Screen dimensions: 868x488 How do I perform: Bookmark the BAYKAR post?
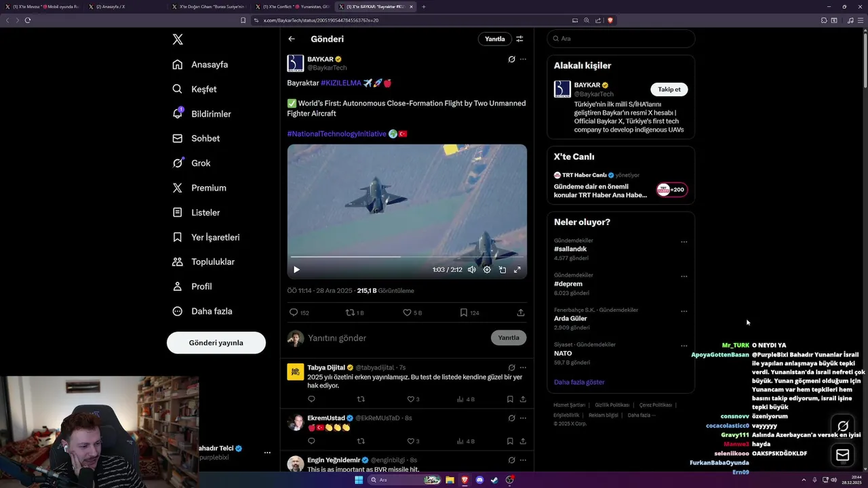coord(469,312)
